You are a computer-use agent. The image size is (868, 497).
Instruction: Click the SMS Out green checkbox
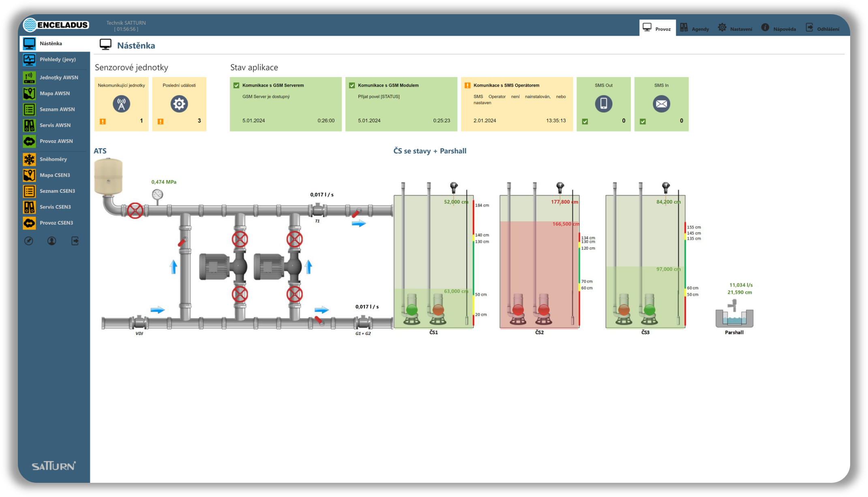[585, 121]
